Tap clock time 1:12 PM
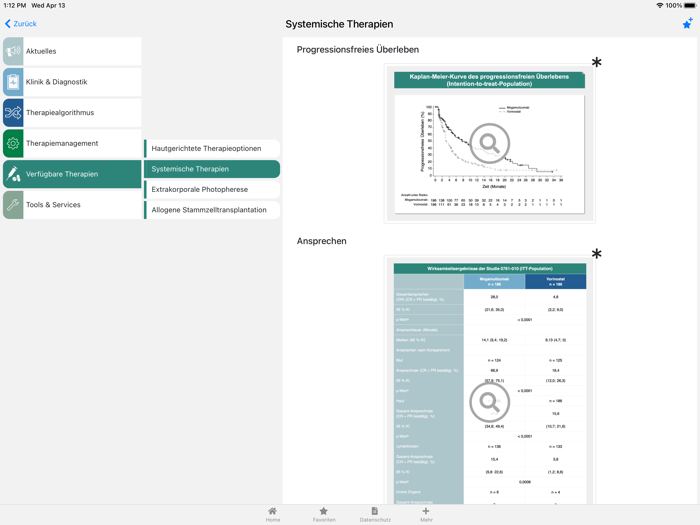 point(15,5)
